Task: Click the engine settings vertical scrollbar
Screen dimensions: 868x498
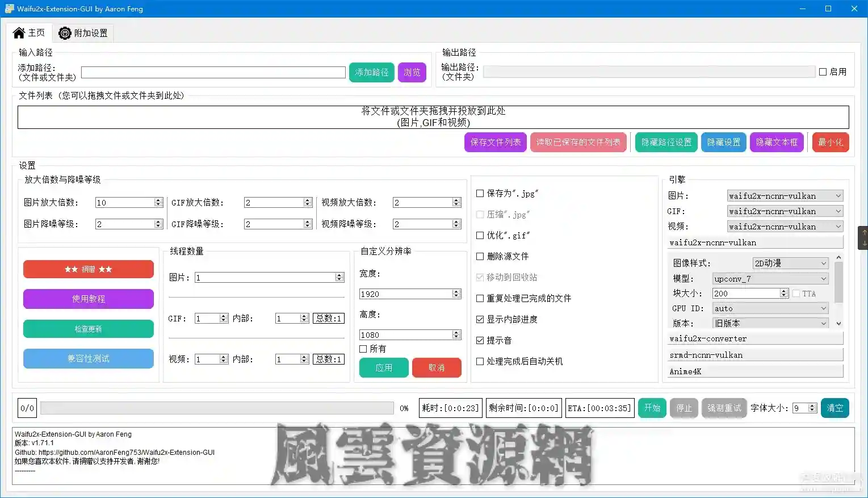Action: click(x=838, y=291)
